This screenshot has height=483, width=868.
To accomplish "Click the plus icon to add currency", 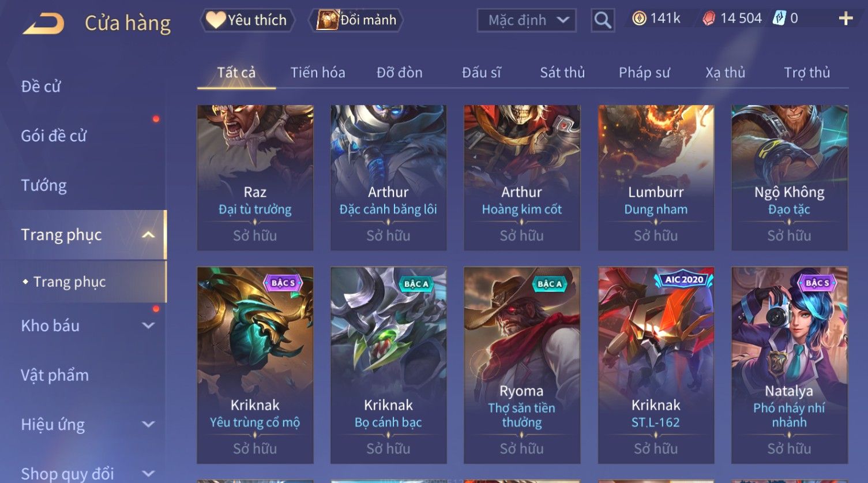I will tap(846, 19).
